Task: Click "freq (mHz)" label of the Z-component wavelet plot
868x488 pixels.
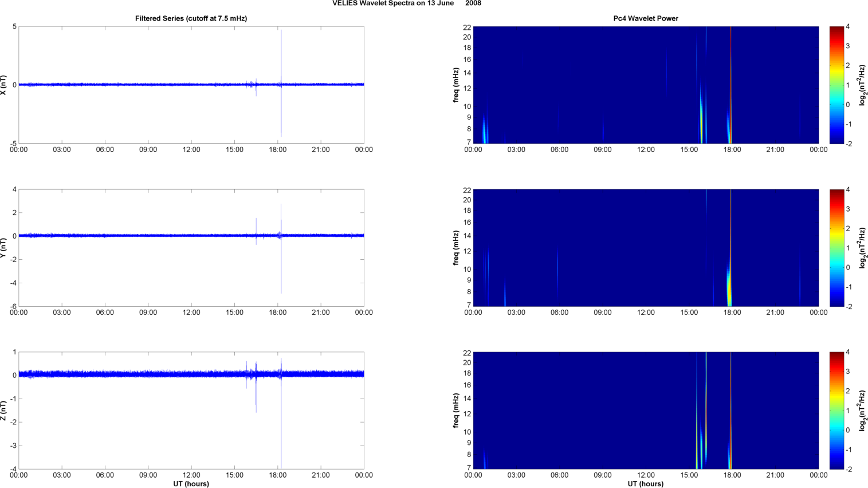Action: pyautogui.click(x=456, y=411)
